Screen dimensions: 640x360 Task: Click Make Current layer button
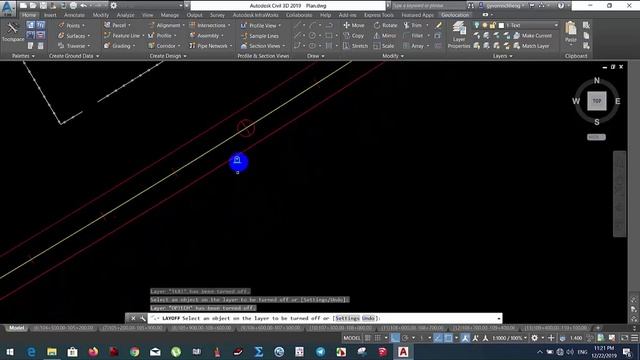tap(533, 36)
